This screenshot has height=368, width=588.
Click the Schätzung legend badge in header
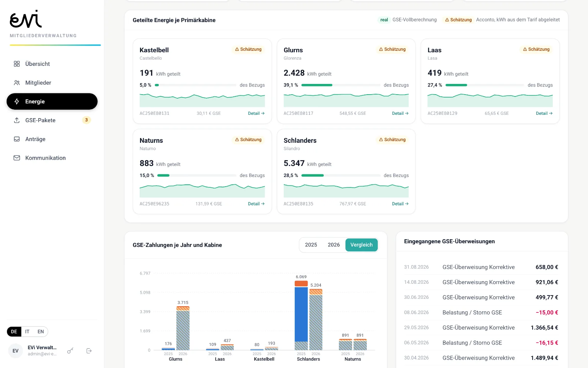point(458,20)
